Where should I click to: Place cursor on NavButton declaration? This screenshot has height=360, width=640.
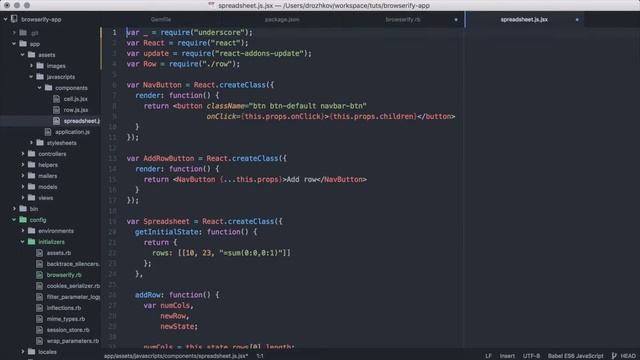[x=200, y=85]
